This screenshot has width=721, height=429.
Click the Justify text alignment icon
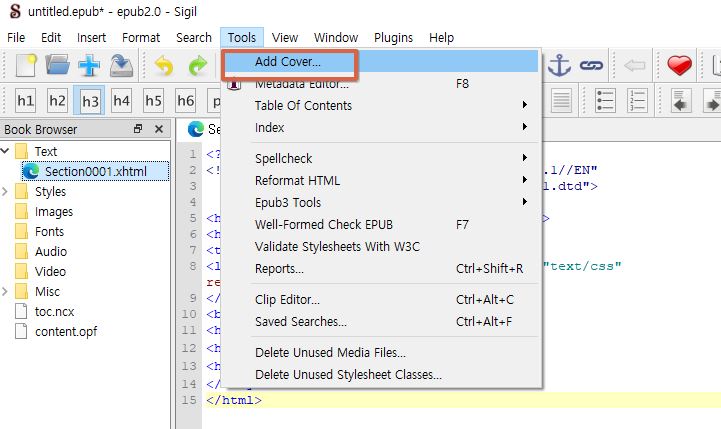point(561,100)
